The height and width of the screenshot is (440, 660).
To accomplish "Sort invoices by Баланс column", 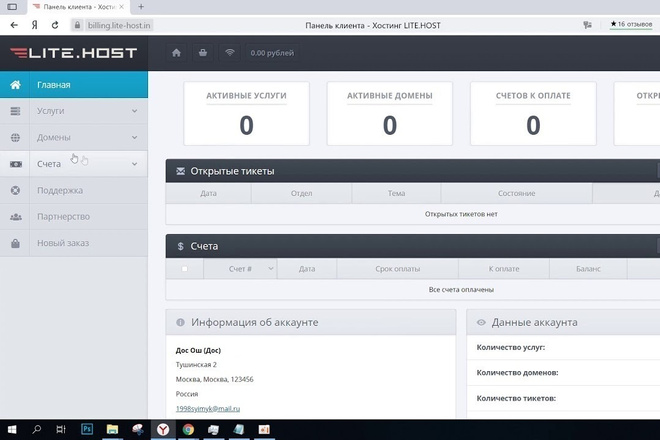I will pos(588,269).
